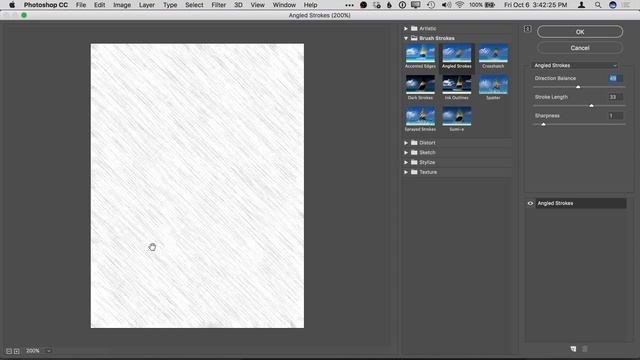
Task: Click the Stroke Length slider handle
Action: tap(591, 106)
